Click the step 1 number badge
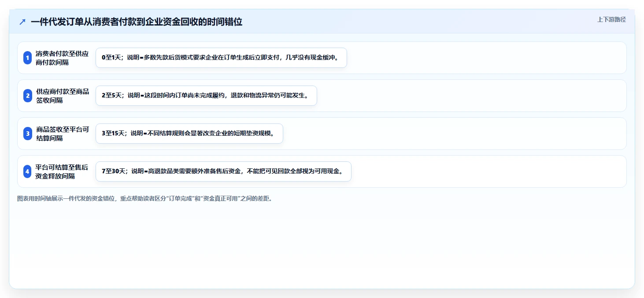This screenshot has width=644, height=298. click(27, 58)
